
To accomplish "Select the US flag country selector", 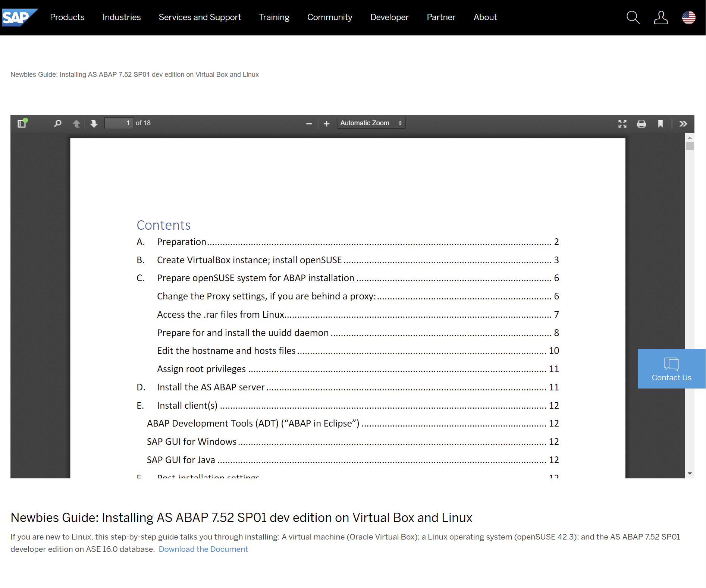I will 688,17.
